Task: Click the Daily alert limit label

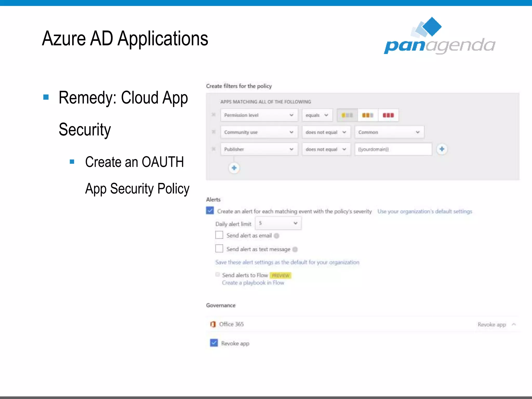Action: [x=233, y=224]
